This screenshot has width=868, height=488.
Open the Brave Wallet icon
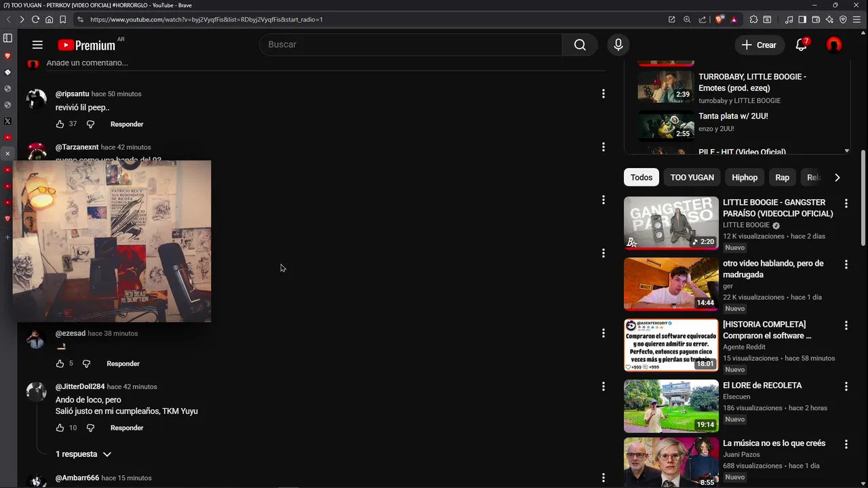pos(816,20)
